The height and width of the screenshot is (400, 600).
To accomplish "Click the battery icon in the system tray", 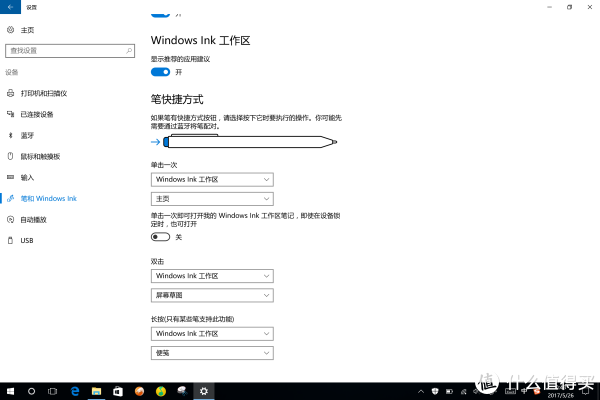I will point(449,391).
